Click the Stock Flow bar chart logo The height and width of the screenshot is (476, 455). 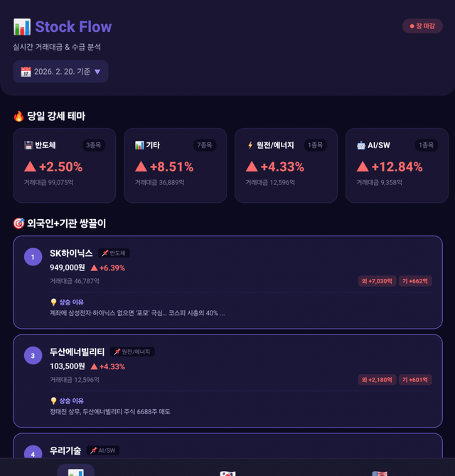(22, 27)
